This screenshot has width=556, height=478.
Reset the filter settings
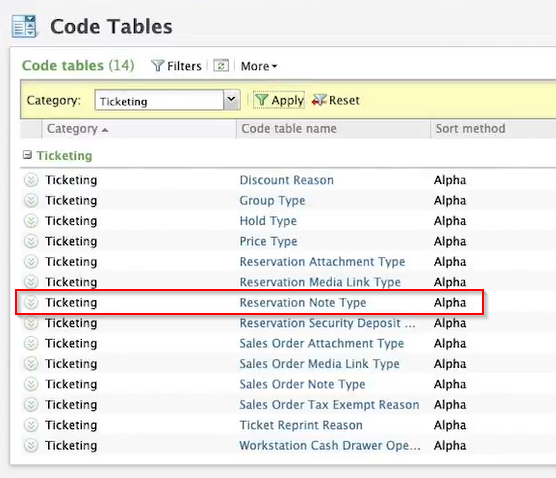click(x=336, y=100)
